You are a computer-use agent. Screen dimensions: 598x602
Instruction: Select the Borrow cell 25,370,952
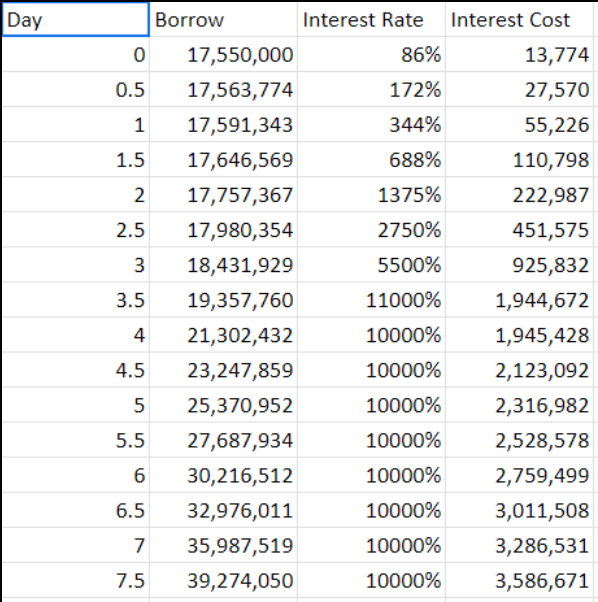tap(223, 405)
